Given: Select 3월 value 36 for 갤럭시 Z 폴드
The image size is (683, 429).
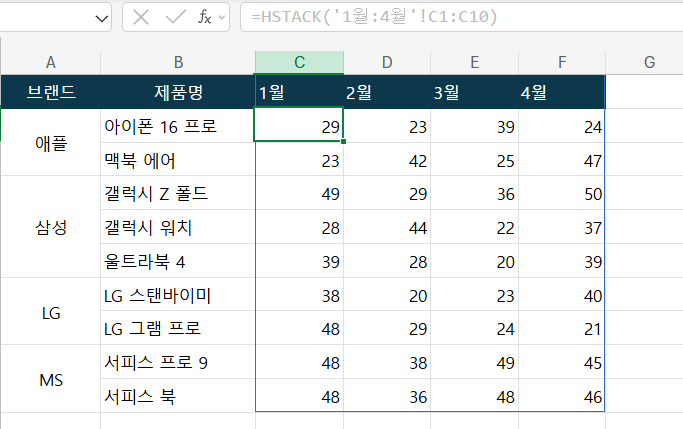Looking at the screenshot, I should point(474,193).
